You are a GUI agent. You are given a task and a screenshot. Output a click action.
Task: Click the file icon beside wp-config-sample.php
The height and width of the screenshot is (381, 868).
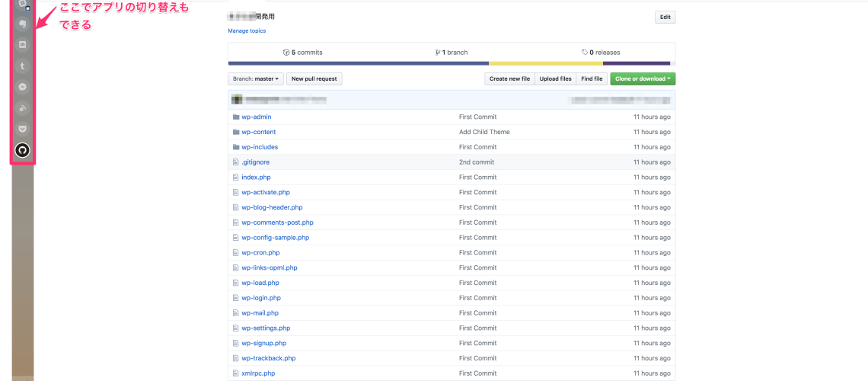pos(236,238)
